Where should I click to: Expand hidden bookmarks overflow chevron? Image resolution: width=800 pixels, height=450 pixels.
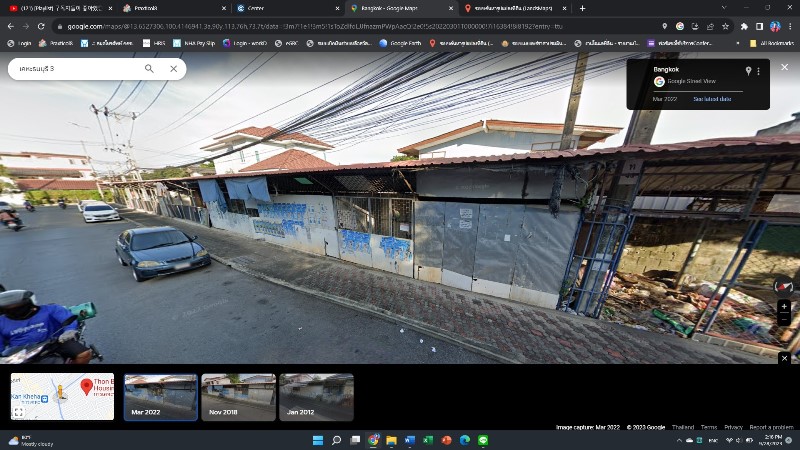(x=737, y=43)
